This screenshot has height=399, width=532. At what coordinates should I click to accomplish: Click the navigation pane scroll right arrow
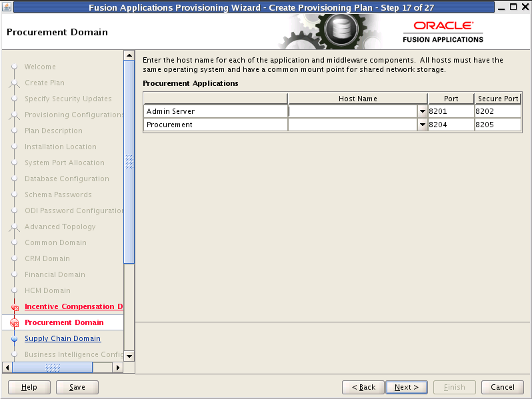click(118, 368)
